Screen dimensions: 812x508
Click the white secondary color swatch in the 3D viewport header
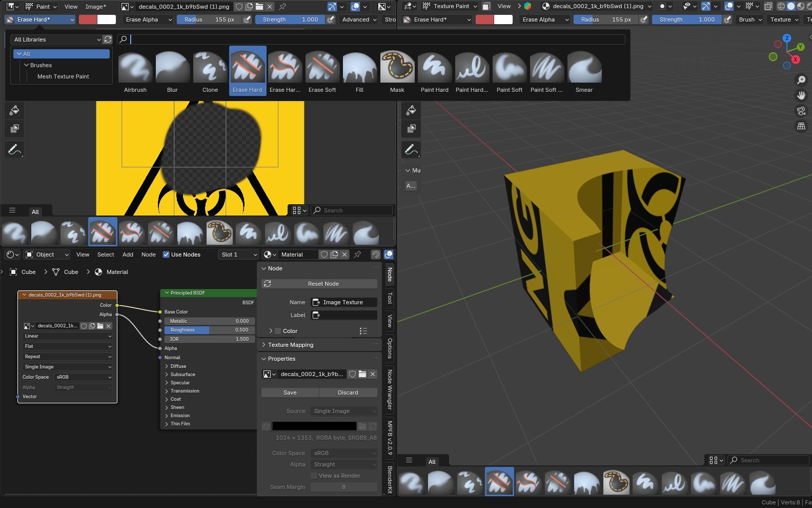[503, 19]
